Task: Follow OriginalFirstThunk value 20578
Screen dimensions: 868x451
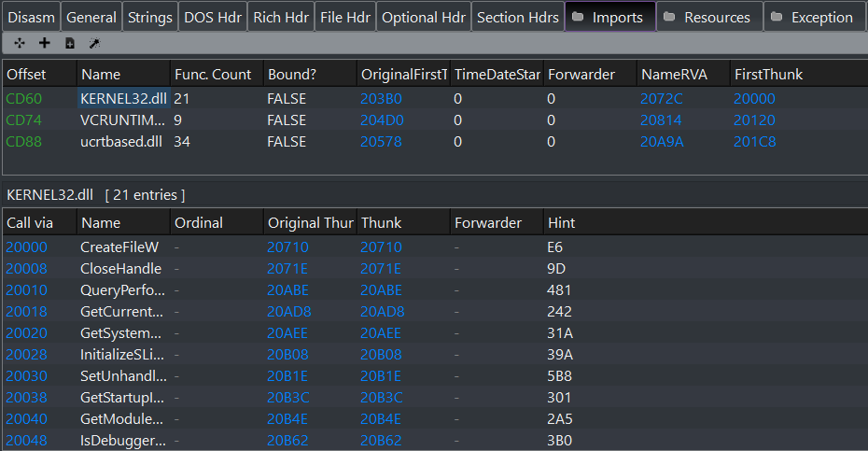Action: (381, 142)
